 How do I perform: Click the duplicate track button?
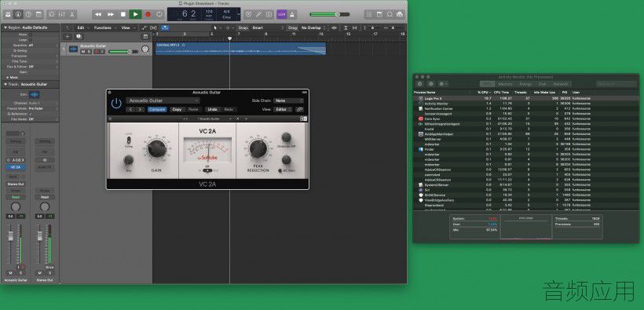pyautogui.click(x=79, y=37)
